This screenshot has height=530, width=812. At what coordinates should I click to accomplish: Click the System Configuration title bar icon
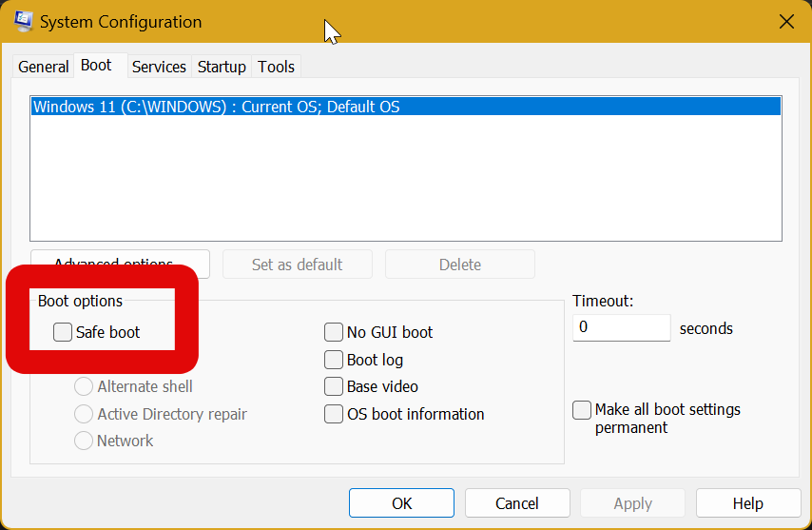(x=24, y=21)
